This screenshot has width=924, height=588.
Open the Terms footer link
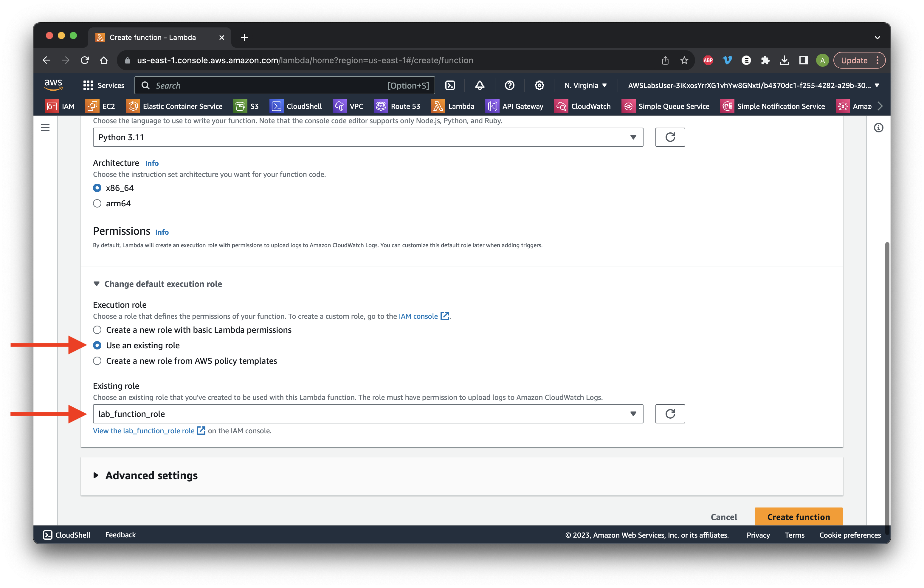tap(794, 535)
